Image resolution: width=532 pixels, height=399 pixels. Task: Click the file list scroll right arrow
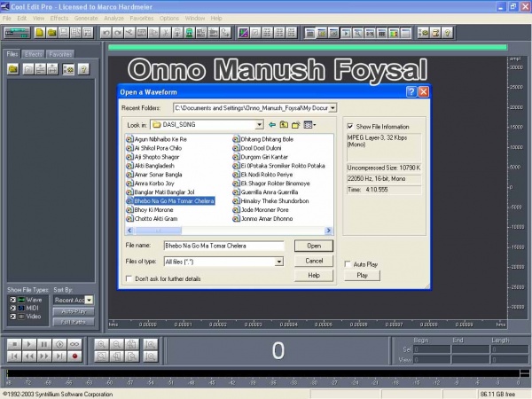(328, 231)
